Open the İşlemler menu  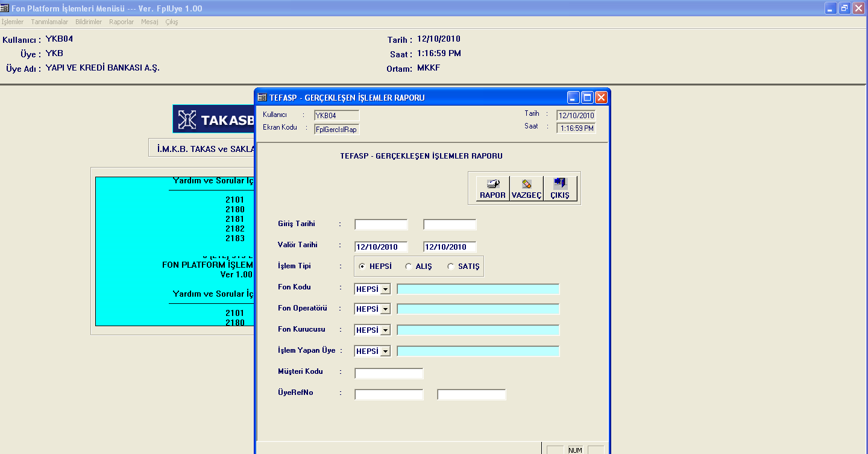point(13,22)
